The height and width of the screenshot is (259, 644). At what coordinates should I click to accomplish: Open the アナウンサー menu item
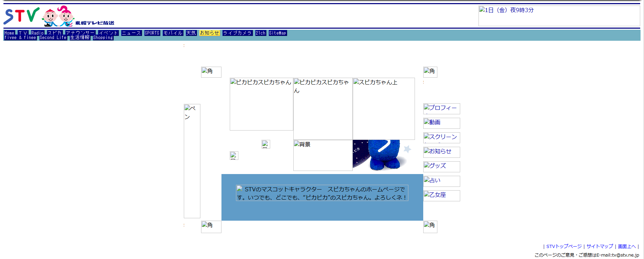click(x=80, y=33)
